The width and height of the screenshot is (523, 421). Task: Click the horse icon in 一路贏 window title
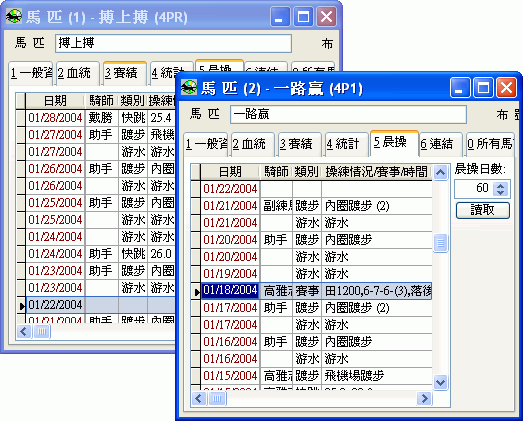tap(189, 88)
